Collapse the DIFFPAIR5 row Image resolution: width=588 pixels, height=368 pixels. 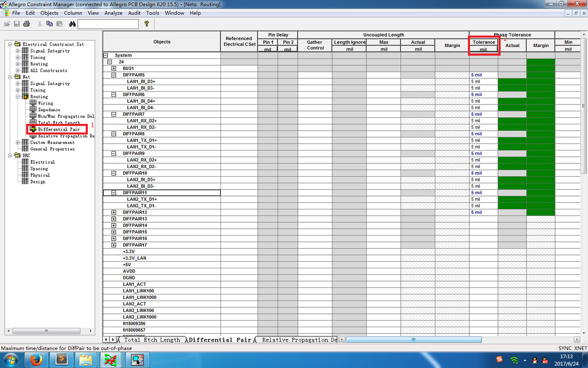(114, 75)
